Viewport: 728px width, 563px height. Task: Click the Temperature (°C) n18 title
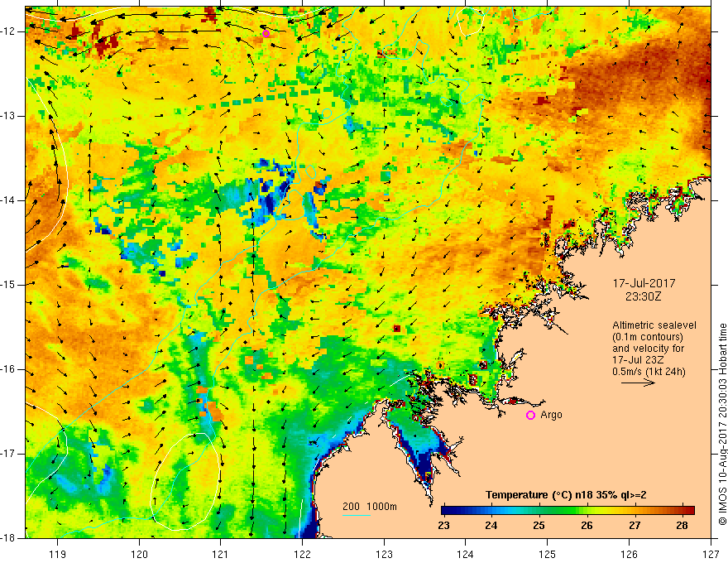(x=566, y=495)
